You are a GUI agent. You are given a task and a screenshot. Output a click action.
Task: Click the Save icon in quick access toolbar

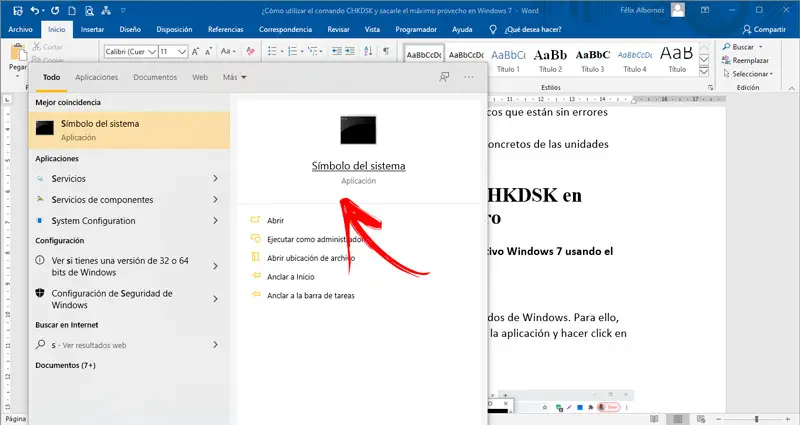18,10
